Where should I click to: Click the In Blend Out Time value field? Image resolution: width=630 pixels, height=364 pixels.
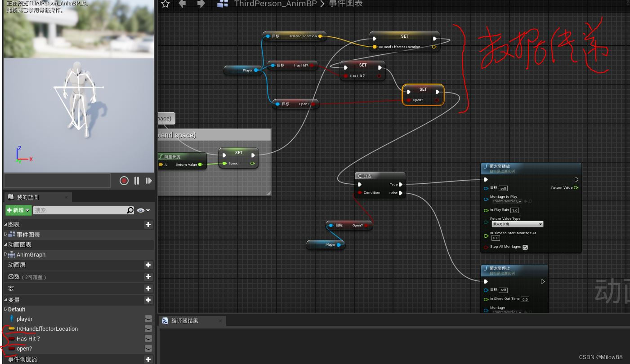point(525,299)
